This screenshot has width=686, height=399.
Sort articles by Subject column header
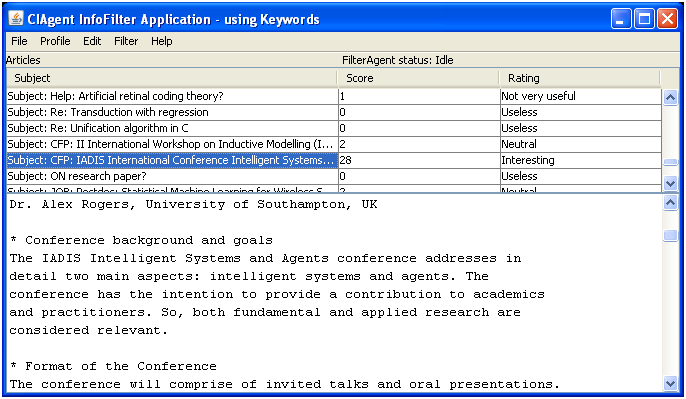172,78
